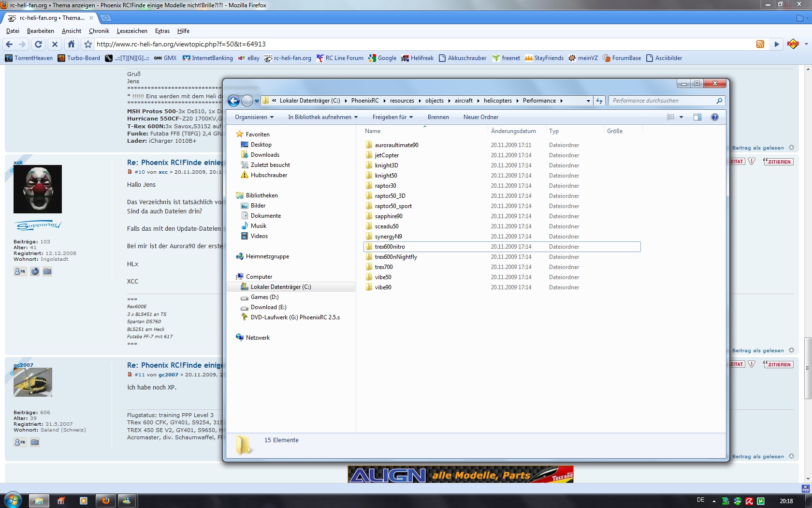812x508 pixels.
Task: Expand chevron after PhoenixRC breadcrumb
Action: click(385, 101)
